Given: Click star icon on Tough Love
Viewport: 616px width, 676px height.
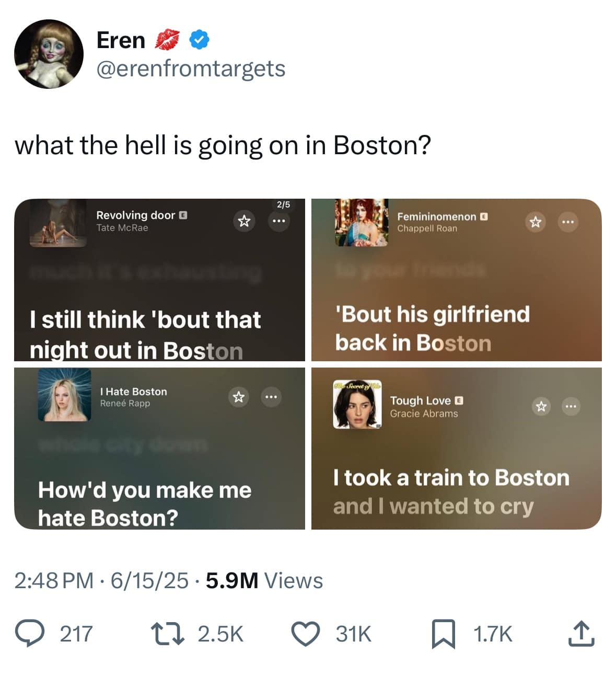Looking at the screenshot, I should pyautogui.click(x=541, y=406).
